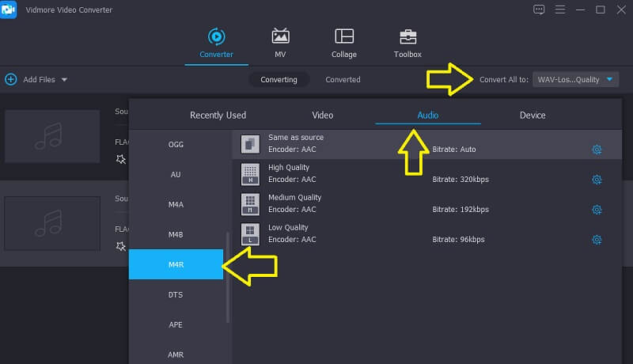This screenshot has height=364, width=633.
Task: Open the Toolbox tab icon
Action: tap(407, 36)
